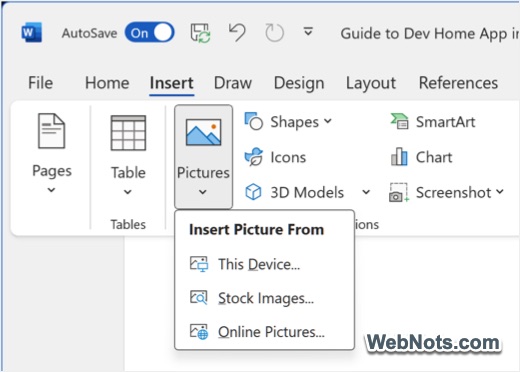Turn off the AutoSave toggle

[149, 33]
